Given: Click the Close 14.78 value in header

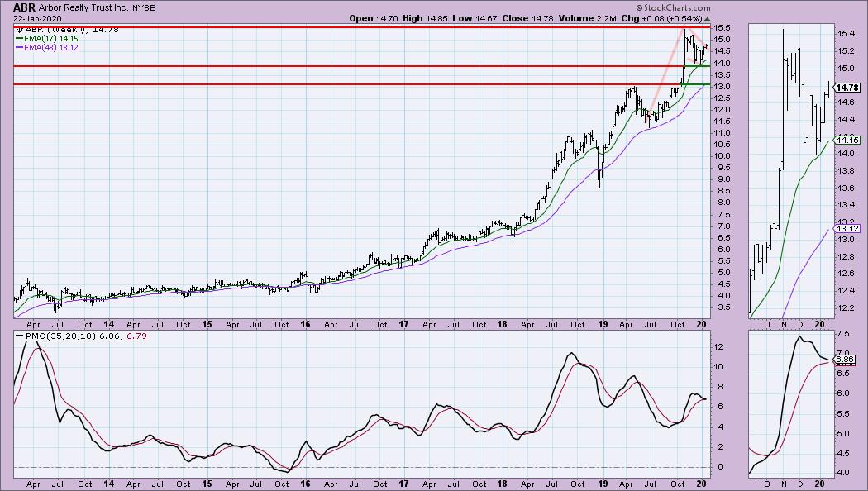Looking at the screenshot, I should pos(527,18).
